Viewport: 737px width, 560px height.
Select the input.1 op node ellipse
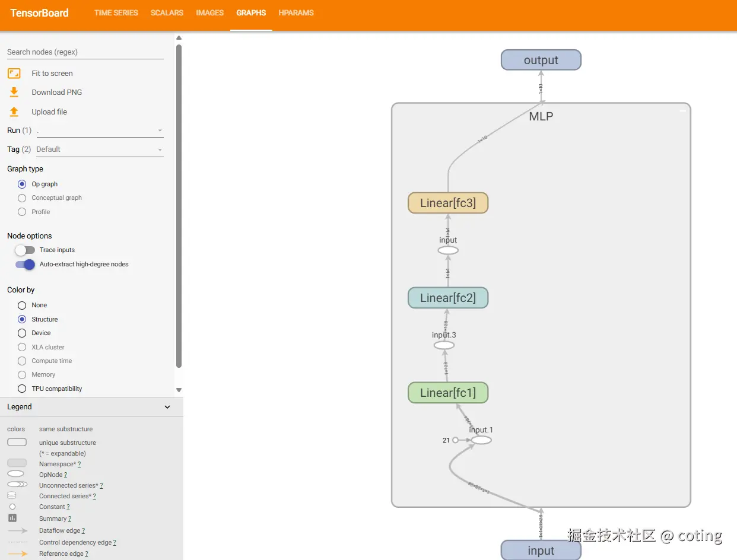481,440
